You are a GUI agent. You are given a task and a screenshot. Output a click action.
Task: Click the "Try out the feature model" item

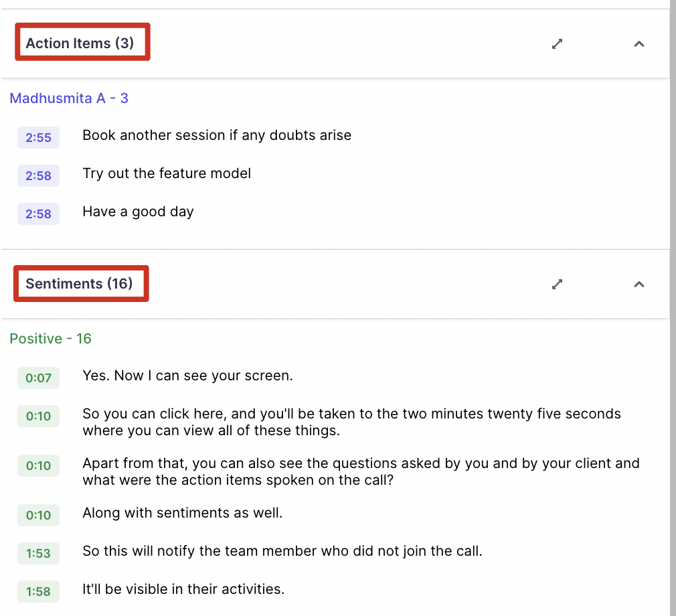[167, 173]
